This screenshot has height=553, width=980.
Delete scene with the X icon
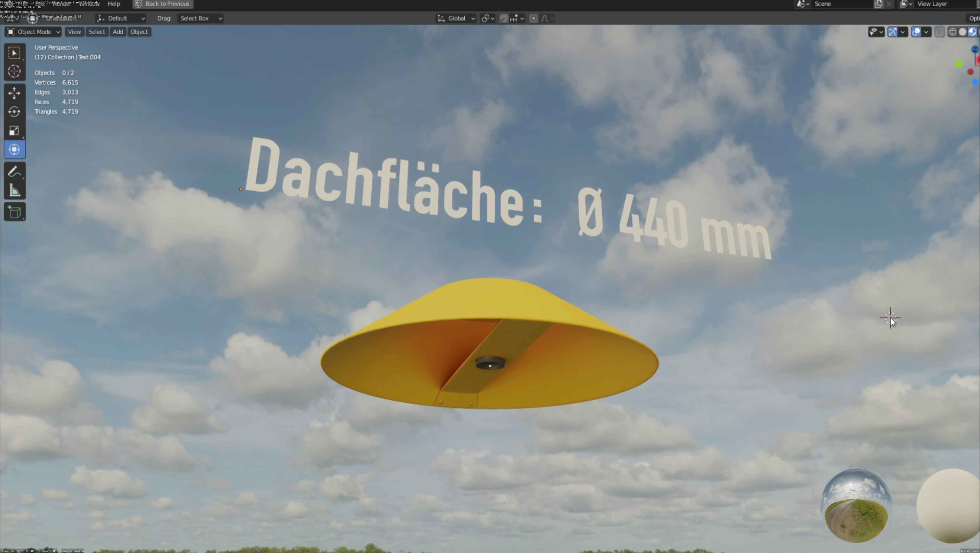pos(889,4)
